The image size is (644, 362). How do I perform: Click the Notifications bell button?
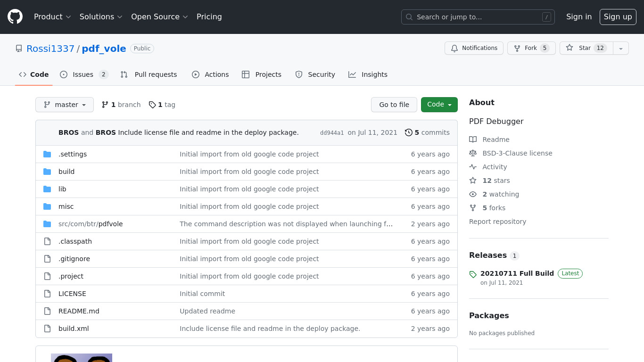click(x=474, y=48)
